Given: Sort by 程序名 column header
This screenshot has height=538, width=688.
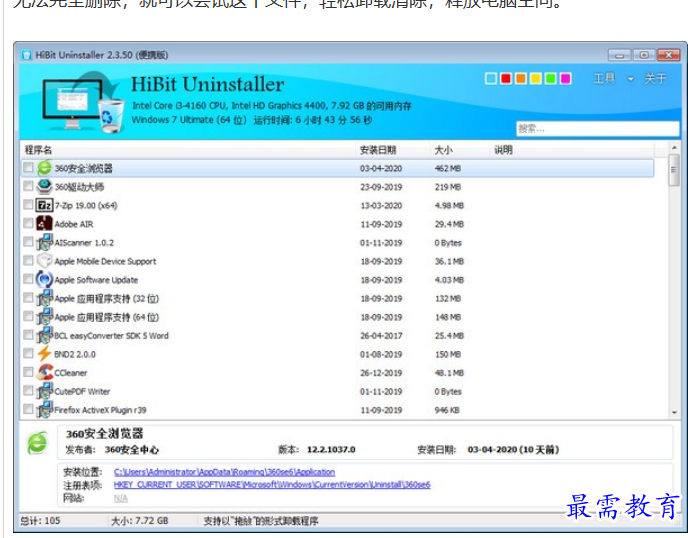Looking at the screenshot, I should click(189, 150).
